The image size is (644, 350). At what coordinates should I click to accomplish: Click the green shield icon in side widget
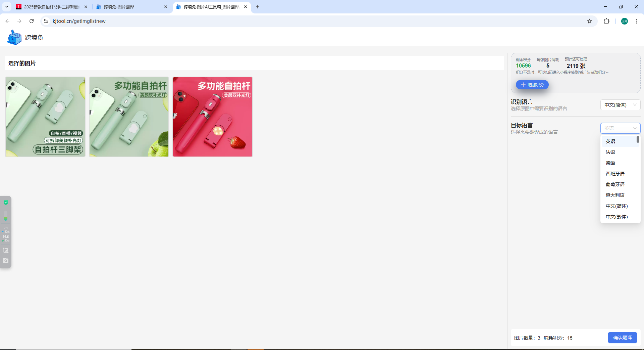[6, 203]
